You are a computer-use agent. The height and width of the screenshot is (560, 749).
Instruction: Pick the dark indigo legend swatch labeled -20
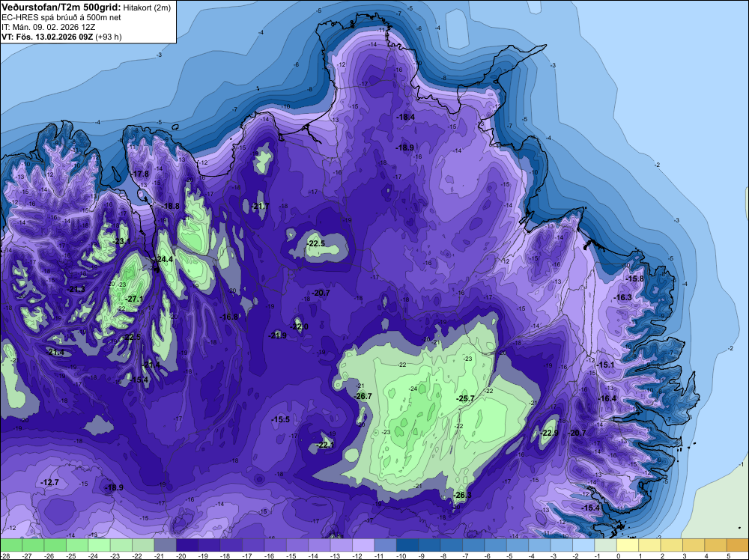pos(187,545)
